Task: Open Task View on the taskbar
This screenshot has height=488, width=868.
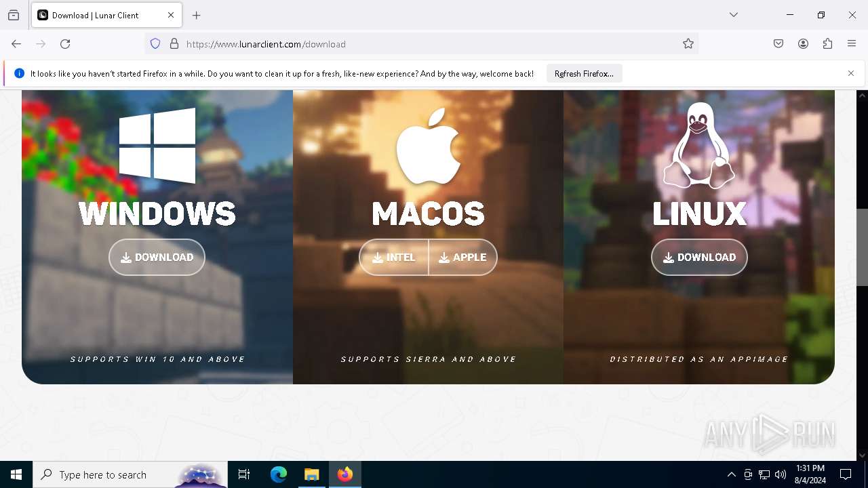Action: point(244,474)
